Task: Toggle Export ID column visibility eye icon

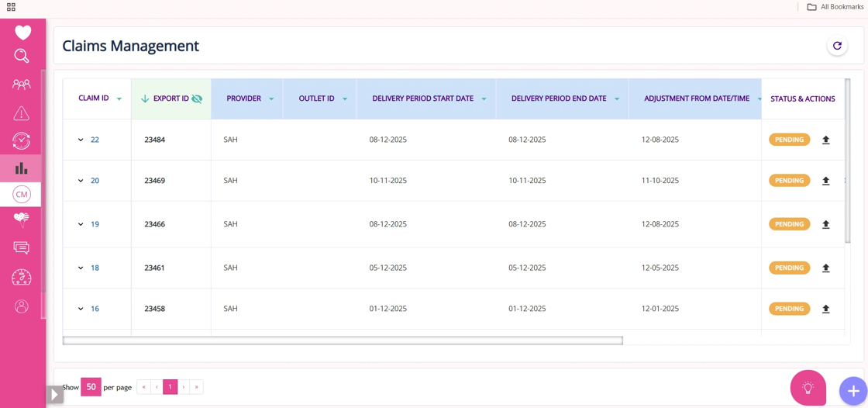Action: coord(197,99)
